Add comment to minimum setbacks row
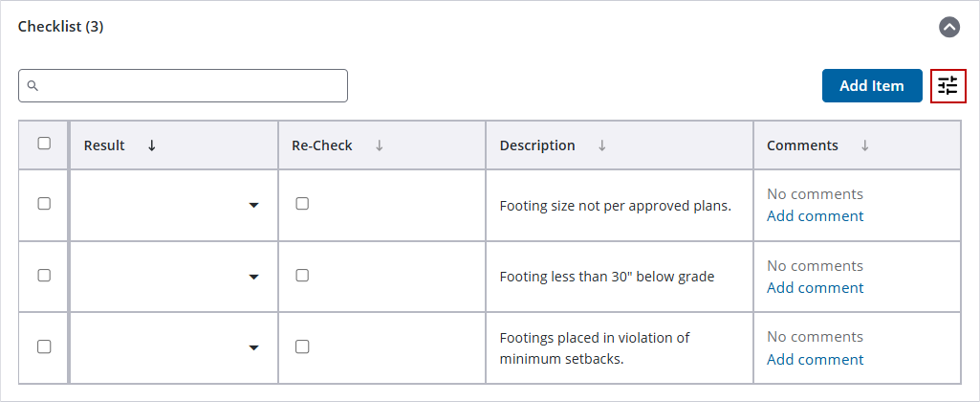This screenshot has height=402, width=980. [815, 360]
